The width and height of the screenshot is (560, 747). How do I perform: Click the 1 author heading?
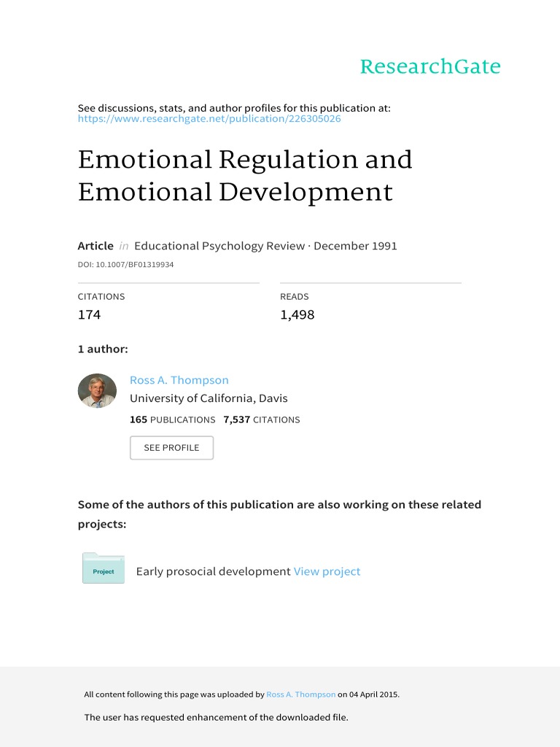103,349
